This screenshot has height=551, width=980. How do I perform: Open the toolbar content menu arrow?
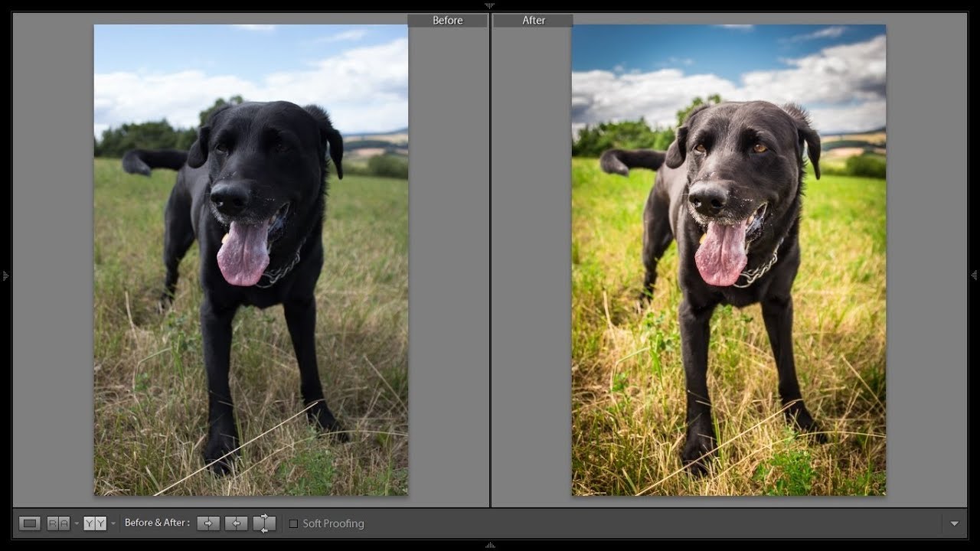[955, 524]
